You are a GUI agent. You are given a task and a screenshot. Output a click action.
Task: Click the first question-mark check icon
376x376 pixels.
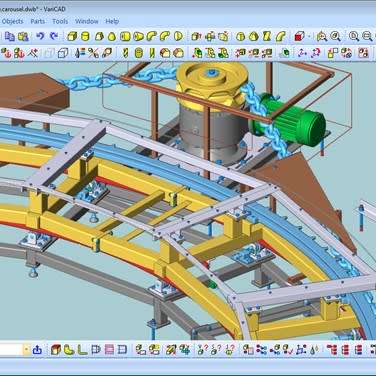pos(202,350)
